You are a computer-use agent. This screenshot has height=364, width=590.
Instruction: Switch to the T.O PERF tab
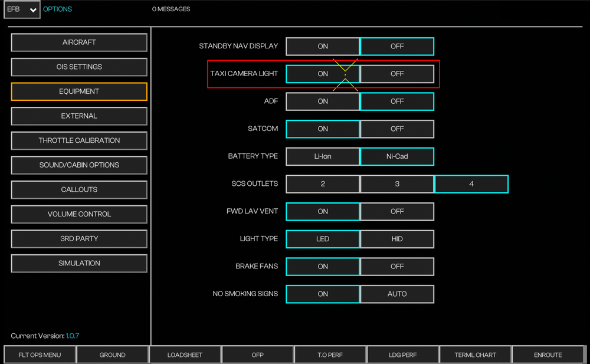pyautogui.click(x=330, y=355)
